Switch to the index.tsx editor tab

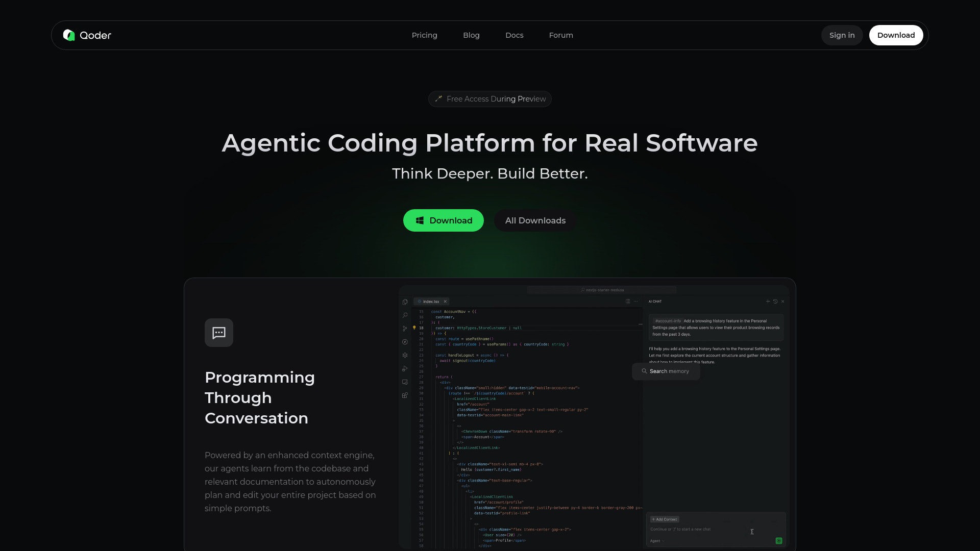(430, 302)
